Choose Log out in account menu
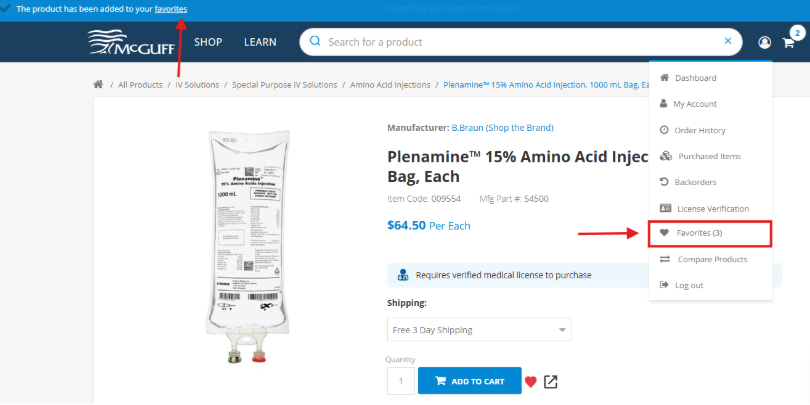This screenshot has width=810, height=405. tap(689, 285)
